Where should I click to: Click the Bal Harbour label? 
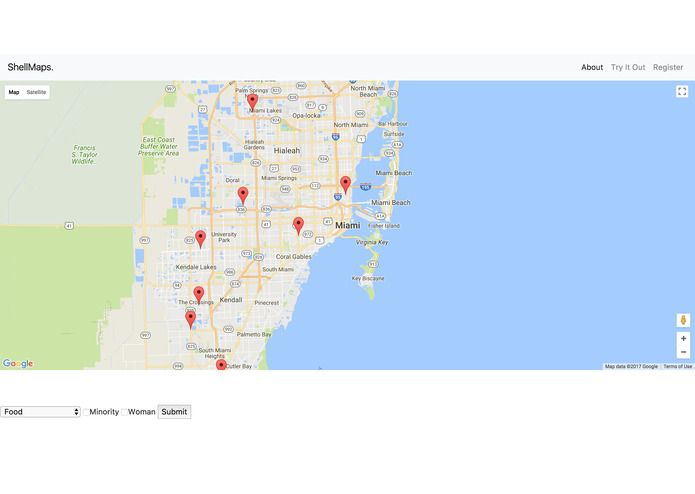pos(393,124)
